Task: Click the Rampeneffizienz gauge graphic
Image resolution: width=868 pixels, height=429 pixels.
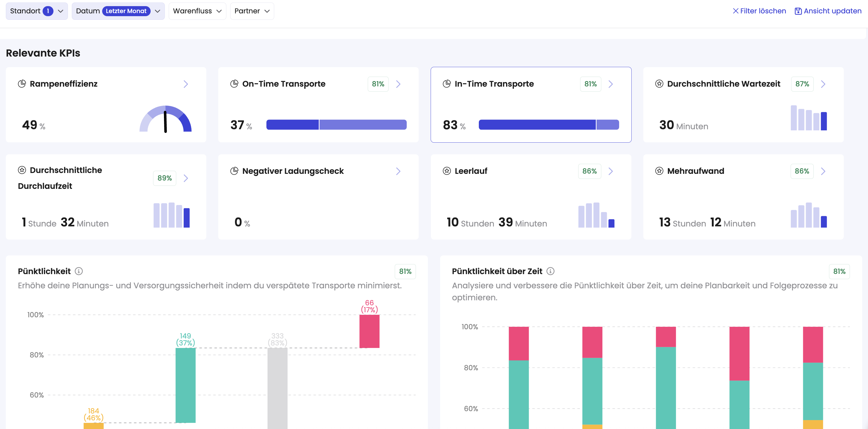Action: [165, 119]
